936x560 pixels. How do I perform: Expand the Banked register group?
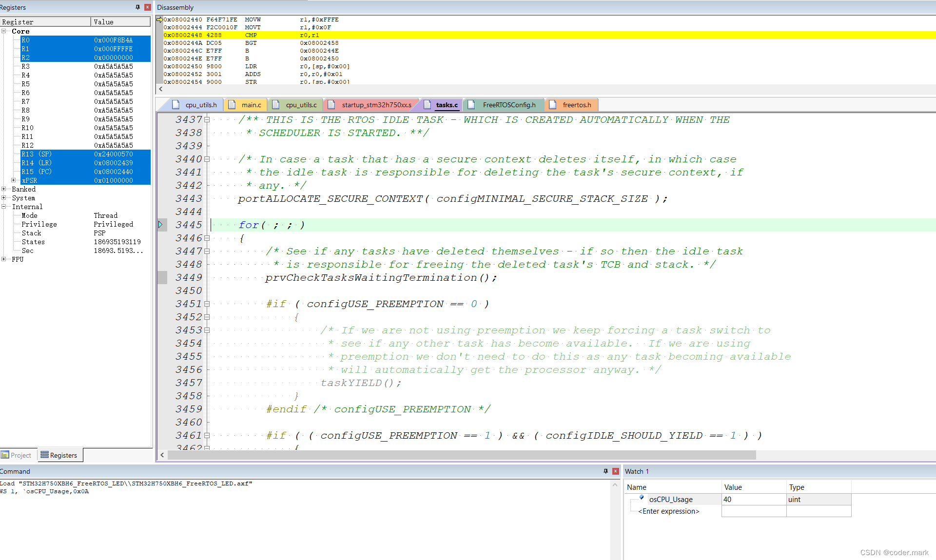[4, 189]
